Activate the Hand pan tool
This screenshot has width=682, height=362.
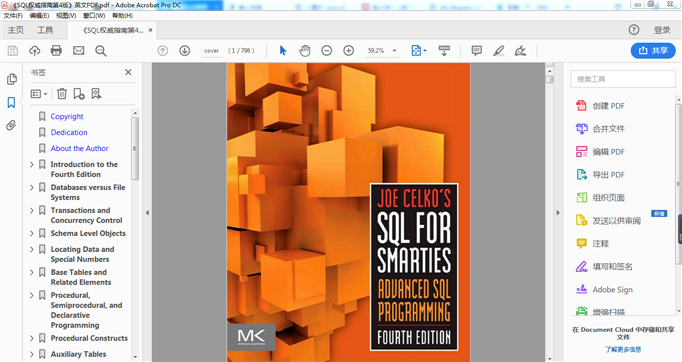click(x=305, y=51)
